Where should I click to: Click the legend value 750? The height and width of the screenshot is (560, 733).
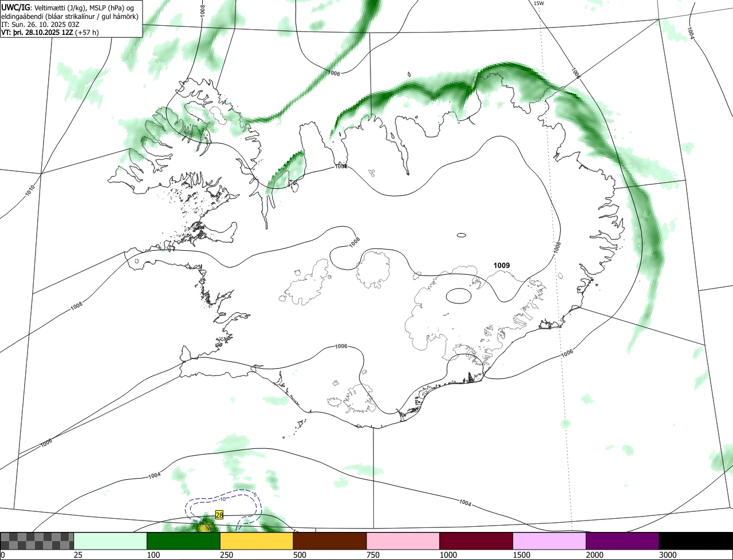(372, 555)
